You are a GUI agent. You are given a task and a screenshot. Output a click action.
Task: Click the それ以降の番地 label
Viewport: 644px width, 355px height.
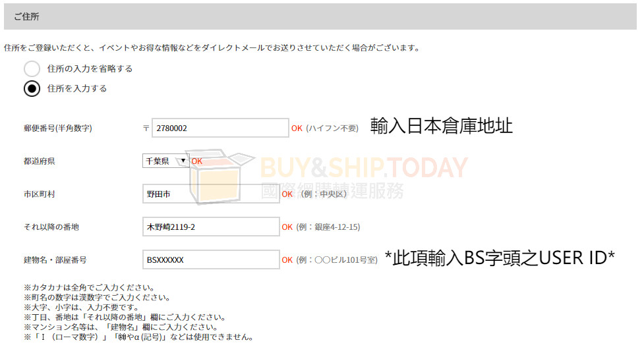click(51, 227)
